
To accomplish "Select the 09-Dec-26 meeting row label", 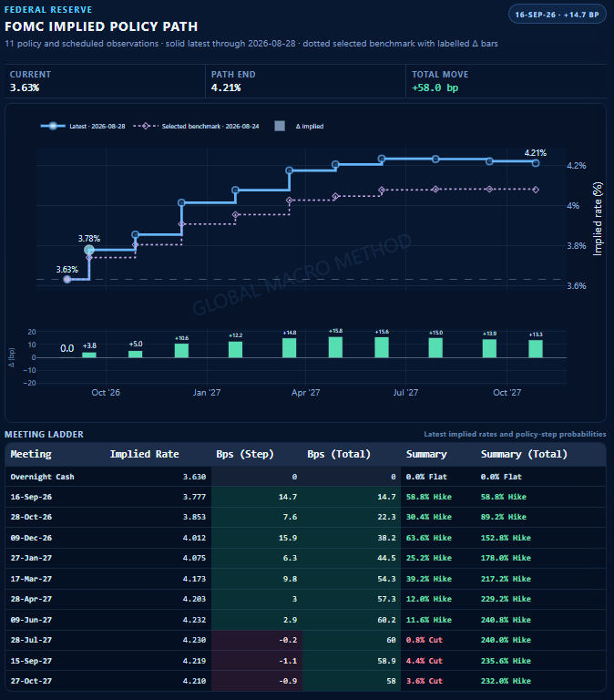I will [x=31, y=538].
